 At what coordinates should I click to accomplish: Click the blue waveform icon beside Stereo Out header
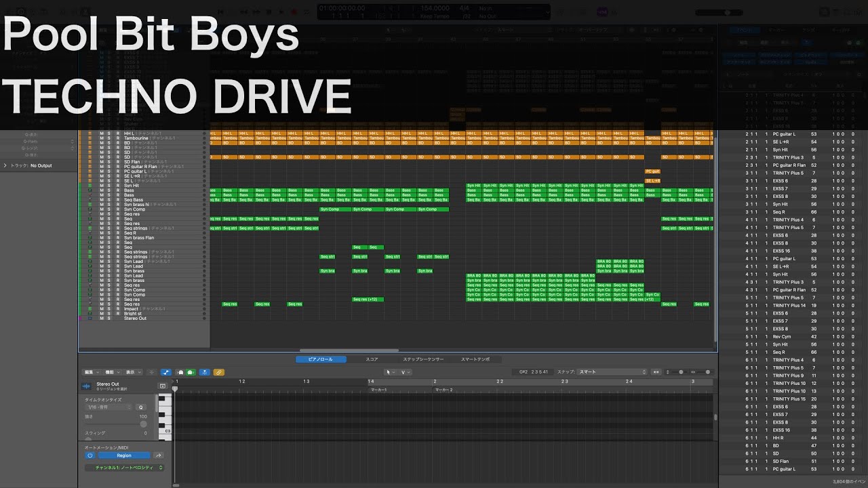point(86,386)
